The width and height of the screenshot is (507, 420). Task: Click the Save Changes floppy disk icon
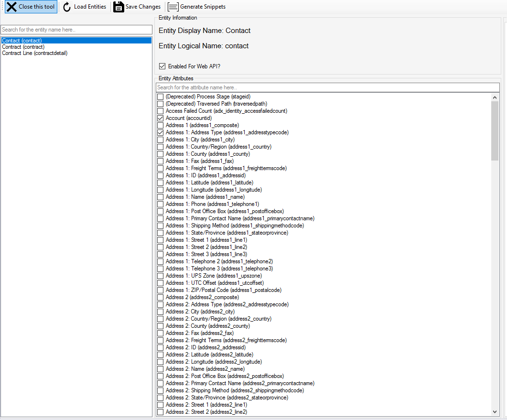point(119,7)
